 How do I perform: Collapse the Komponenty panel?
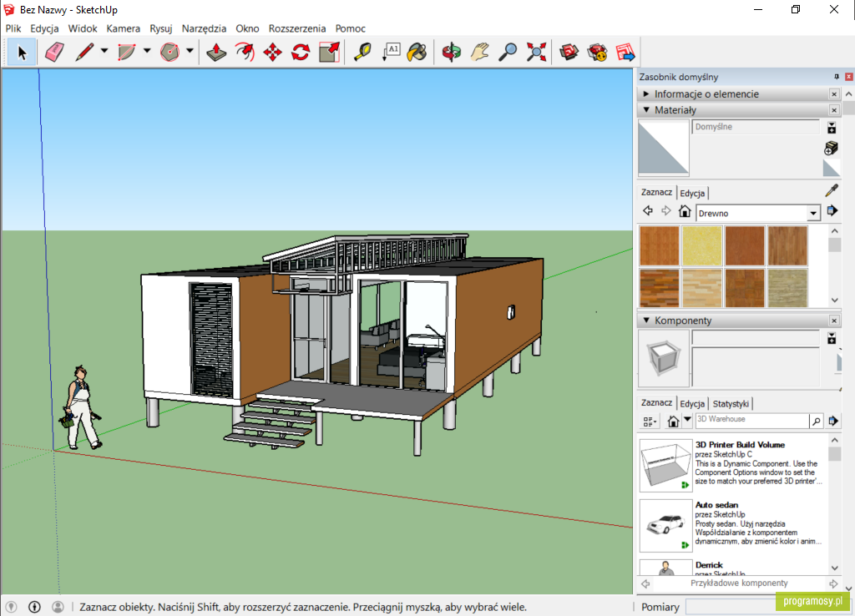(646, 320)
